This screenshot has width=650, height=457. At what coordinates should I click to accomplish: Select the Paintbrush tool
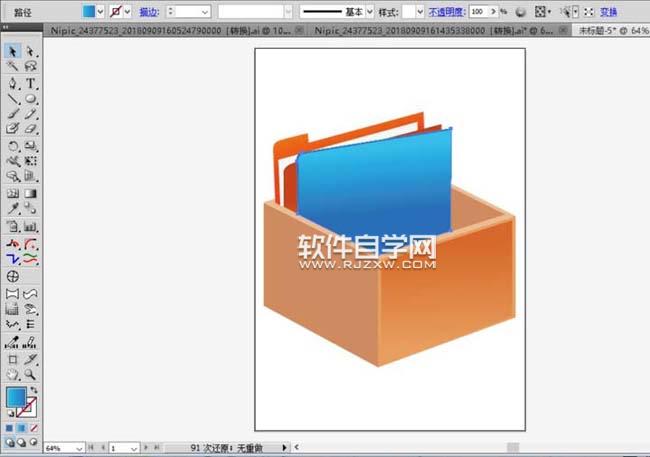click(12, 114)
